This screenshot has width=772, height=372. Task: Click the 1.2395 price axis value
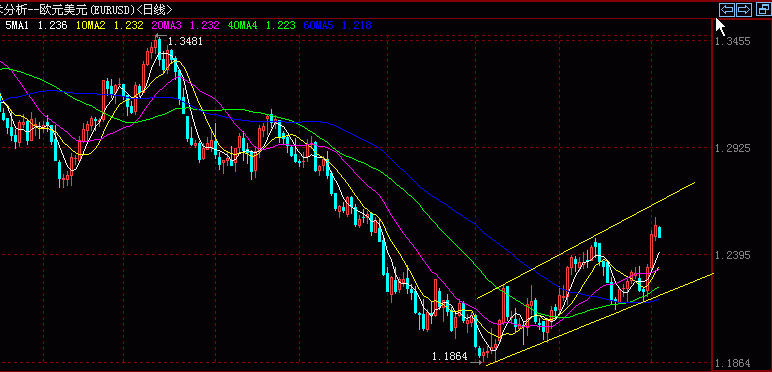tap(733, 255)
